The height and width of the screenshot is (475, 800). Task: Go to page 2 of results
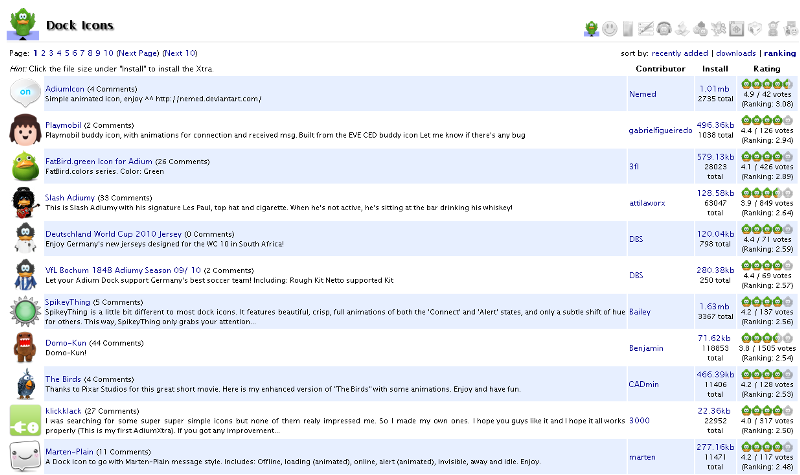[x=43, y=52]
